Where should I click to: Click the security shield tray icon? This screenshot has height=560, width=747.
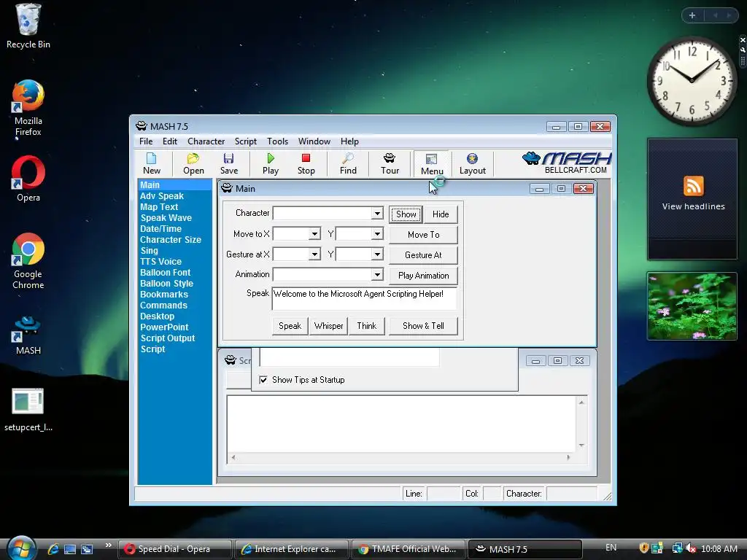click(x=643, y=548)
